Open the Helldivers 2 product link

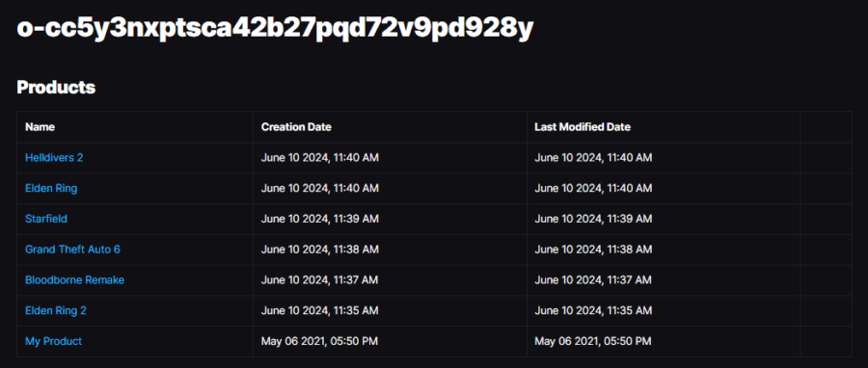[x=54, y=157]
